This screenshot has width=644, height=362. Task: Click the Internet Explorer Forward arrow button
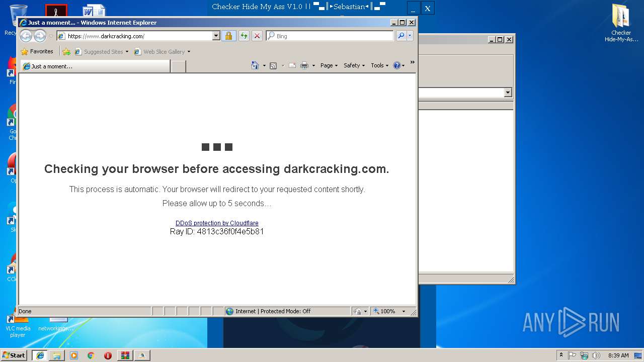pos(40,36)
